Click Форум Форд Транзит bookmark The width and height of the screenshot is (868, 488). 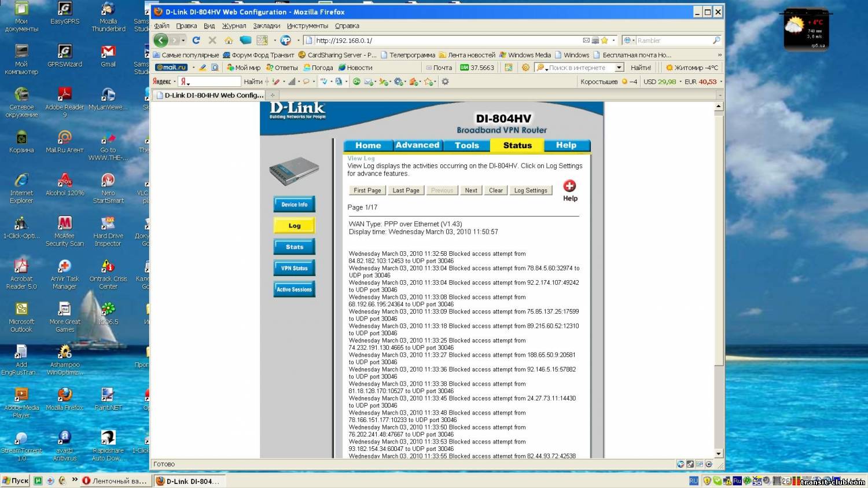coord(258,55)
